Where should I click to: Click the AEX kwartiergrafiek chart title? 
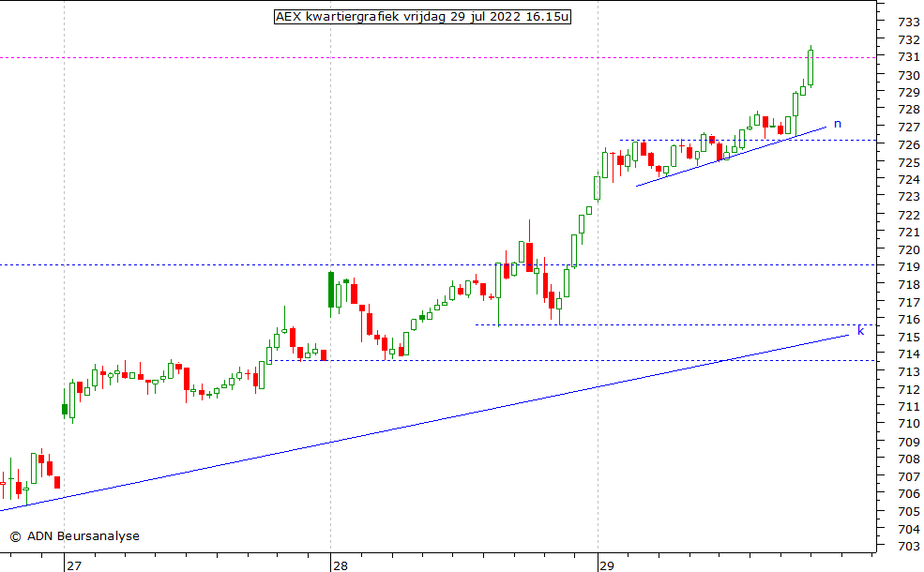422,16
